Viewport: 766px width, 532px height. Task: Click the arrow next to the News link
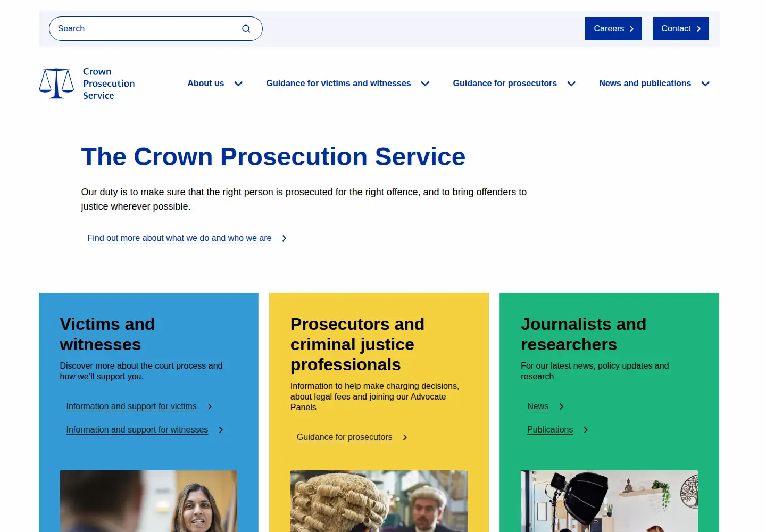[561, 406]
